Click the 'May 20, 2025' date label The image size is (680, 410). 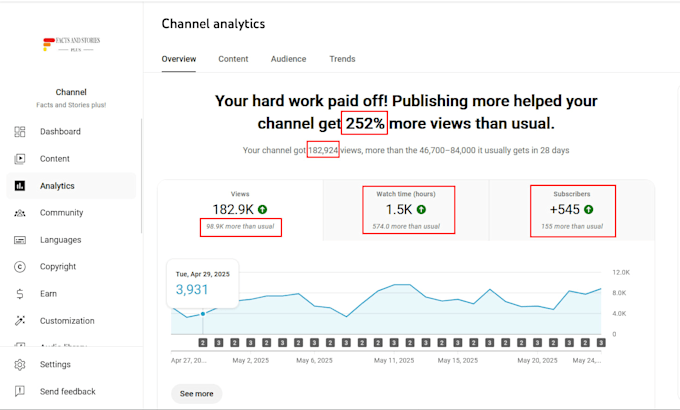pyautogui.click(x=537, y=361)
